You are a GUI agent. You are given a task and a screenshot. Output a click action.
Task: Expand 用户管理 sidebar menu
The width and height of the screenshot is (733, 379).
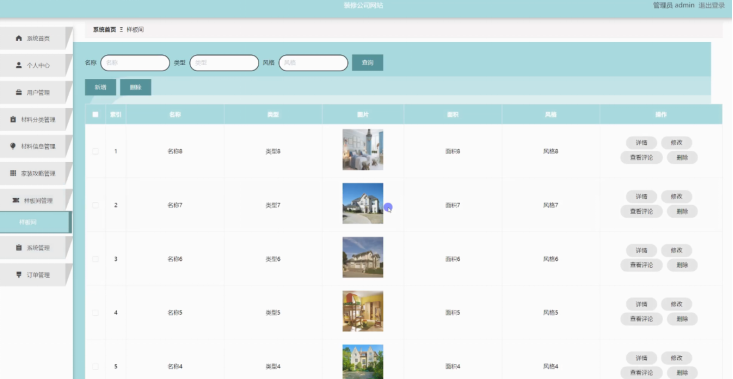[36, 93]
